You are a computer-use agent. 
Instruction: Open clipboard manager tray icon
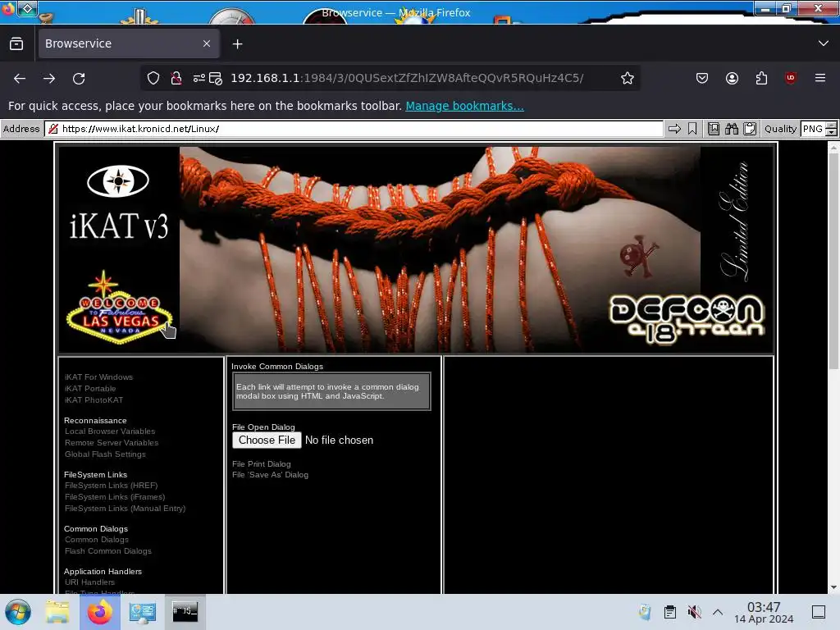click(x=669, y=611)
